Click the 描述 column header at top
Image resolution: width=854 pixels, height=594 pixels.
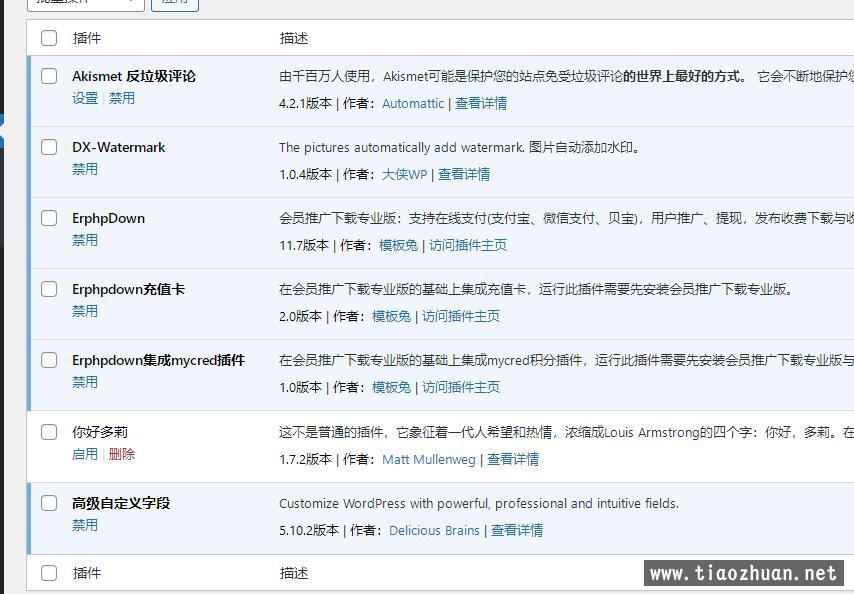(294, 38)
